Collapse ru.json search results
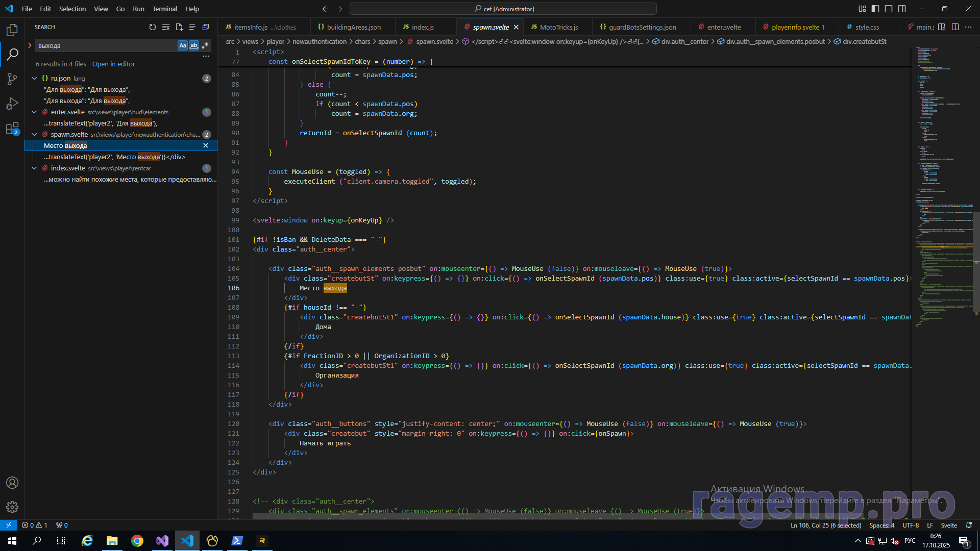The height and width of the screenshot is (551, 980). (34, 78)
